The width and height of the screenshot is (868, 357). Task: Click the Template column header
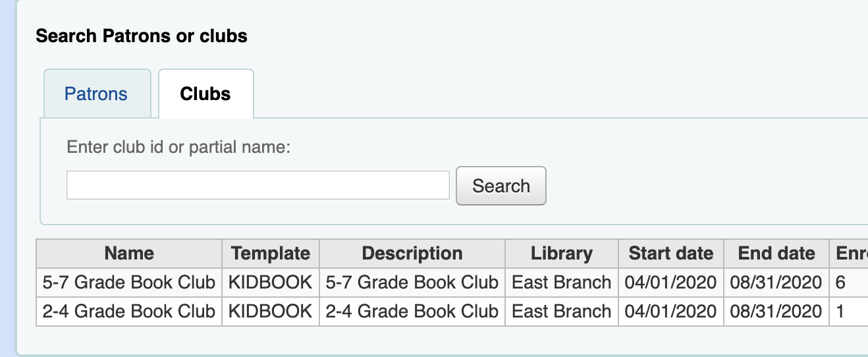pyautogui.click(x=271, y=254)
